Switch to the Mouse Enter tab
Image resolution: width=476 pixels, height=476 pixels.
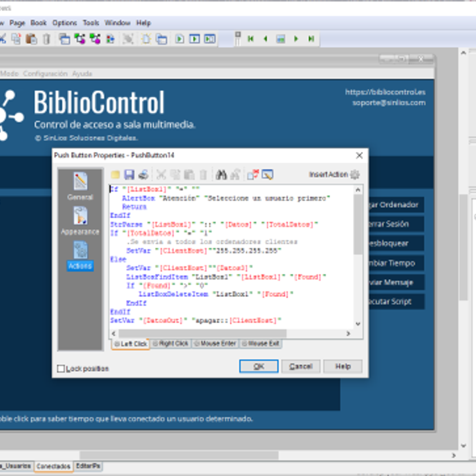[x=215, y=344]
